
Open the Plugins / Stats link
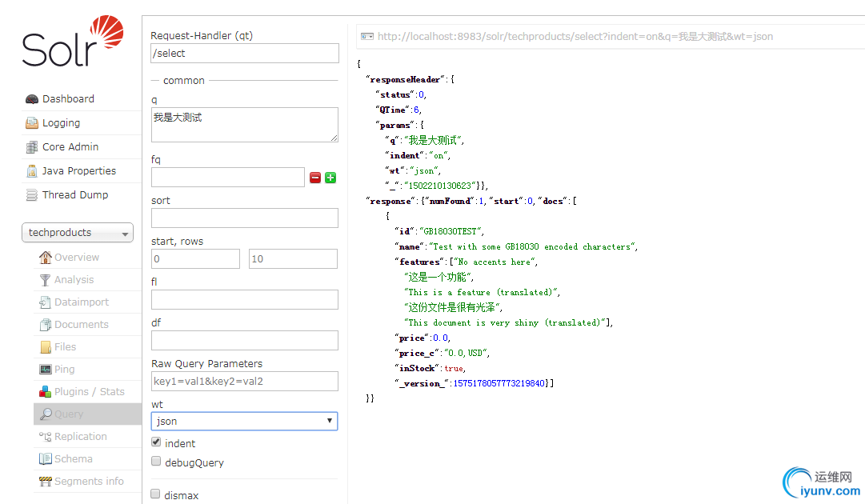(x=90, y=391)
